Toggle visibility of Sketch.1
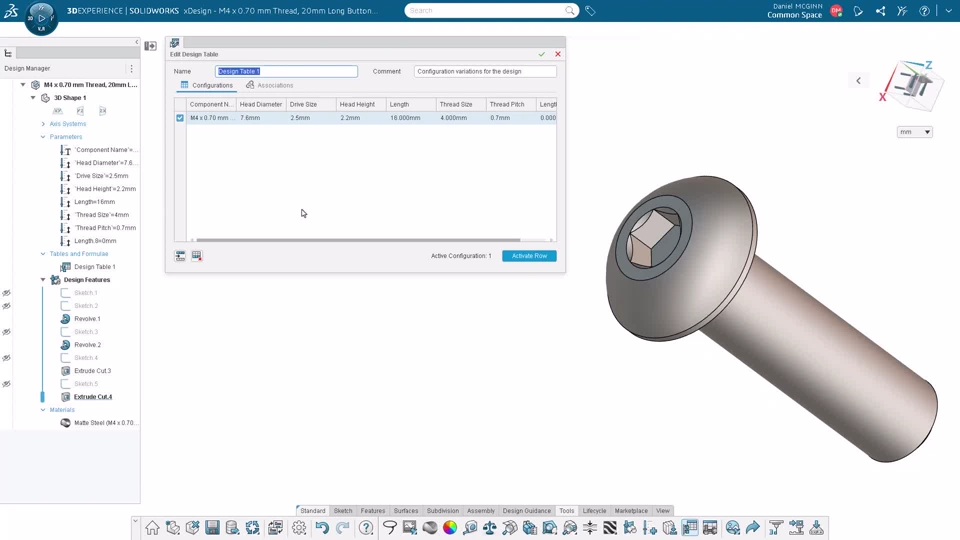 click(6, 293)
